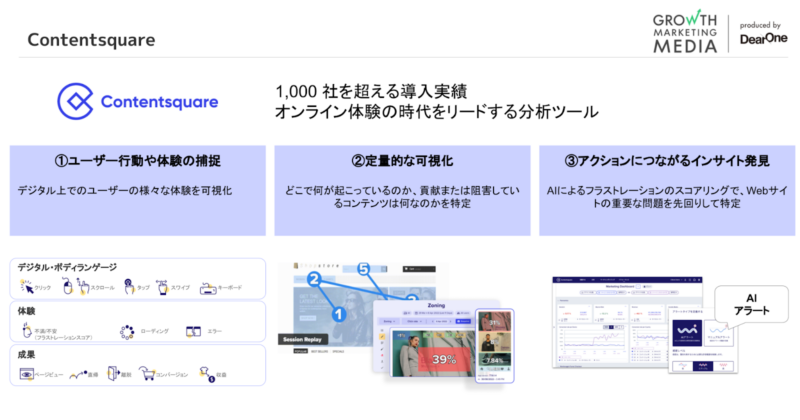Viewport: 800px width, 420px height.
Task: Select the tap gesture icon (タップ)
Action: [129, 286]
